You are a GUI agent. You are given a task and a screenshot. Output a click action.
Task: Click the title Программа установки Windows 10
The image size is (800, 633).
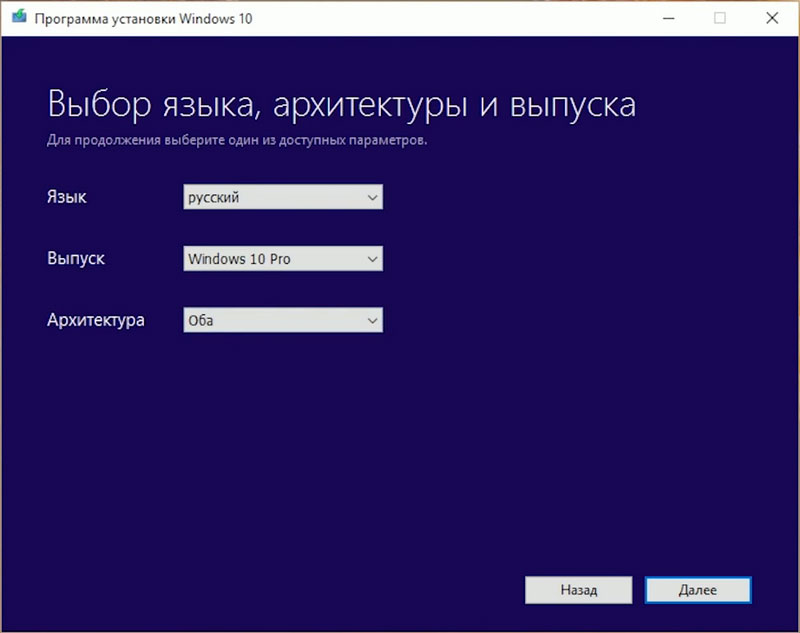coord(143,18)
